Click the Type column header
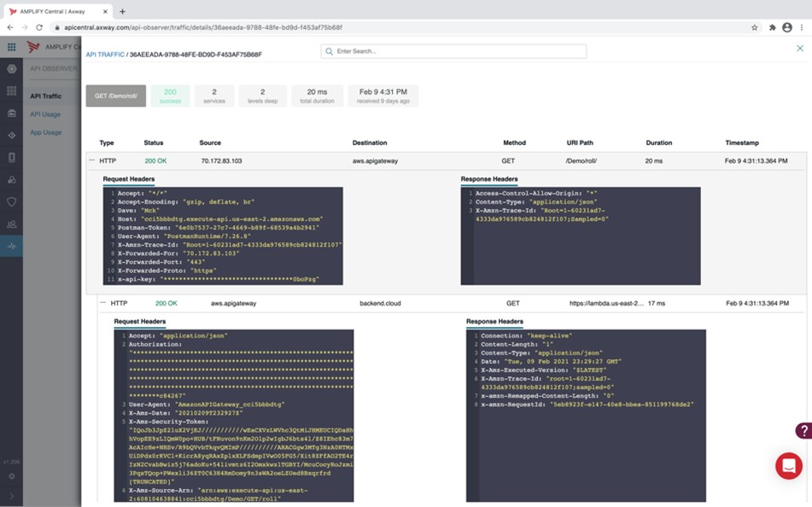The width and height of the screenshot is (812, 507). click(107, 143)
